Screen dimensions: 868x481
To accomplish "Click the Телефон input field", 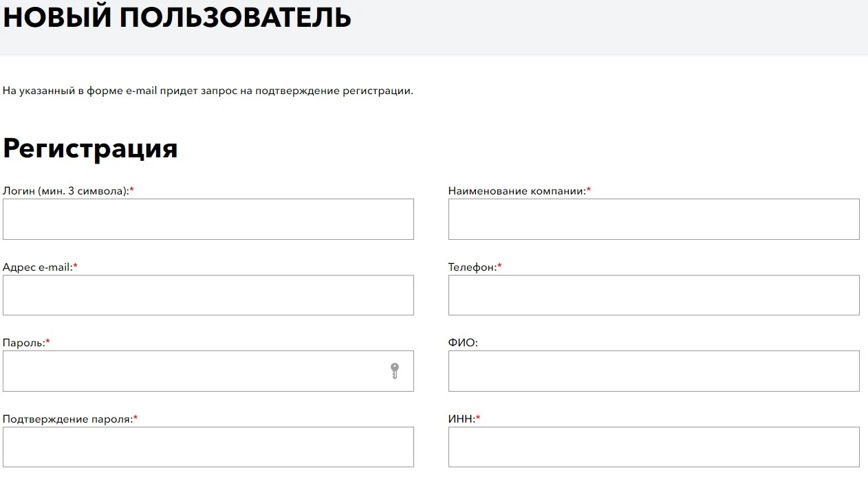I will click(652, 295).
